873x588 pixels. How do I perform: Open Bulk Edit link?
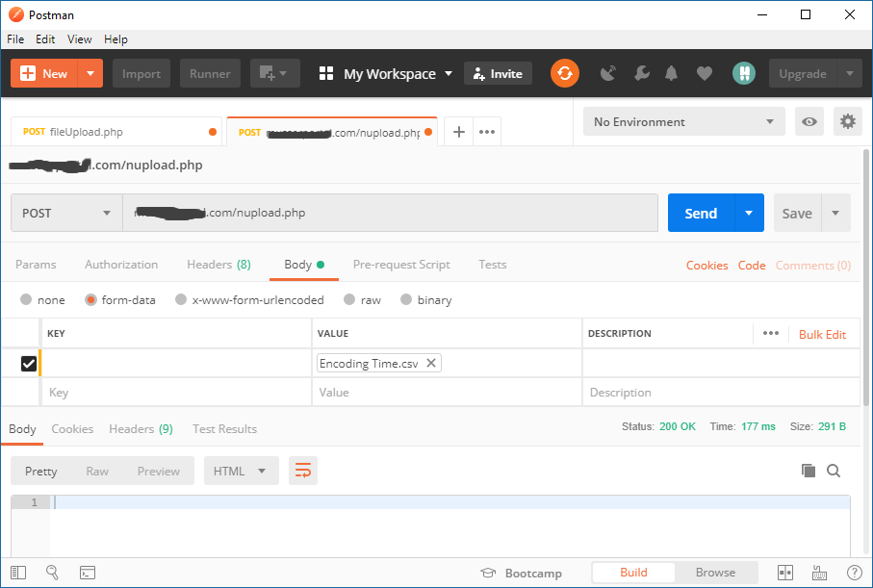(x=822, y=334)
